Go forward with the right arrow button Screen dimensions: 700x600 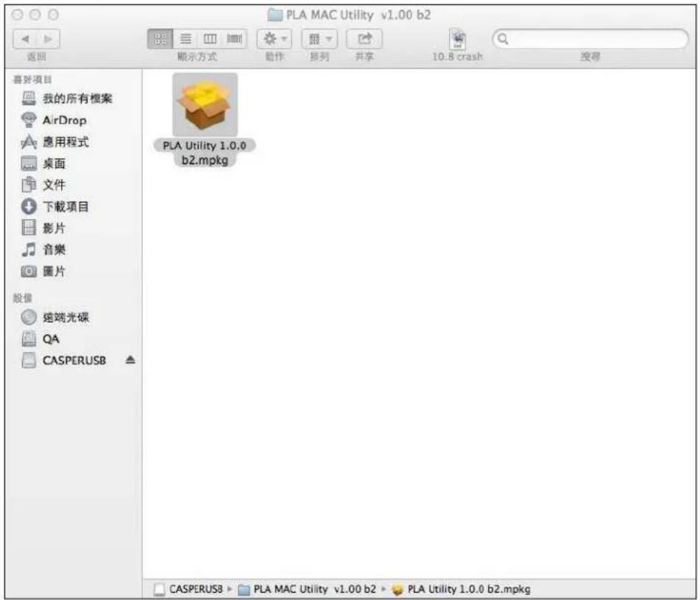(49, 39)
